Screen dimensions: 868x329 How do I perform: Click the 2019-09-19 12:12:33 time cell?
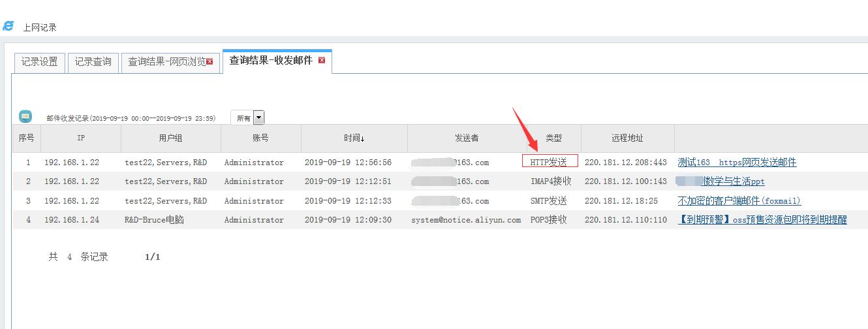[349, 201]
